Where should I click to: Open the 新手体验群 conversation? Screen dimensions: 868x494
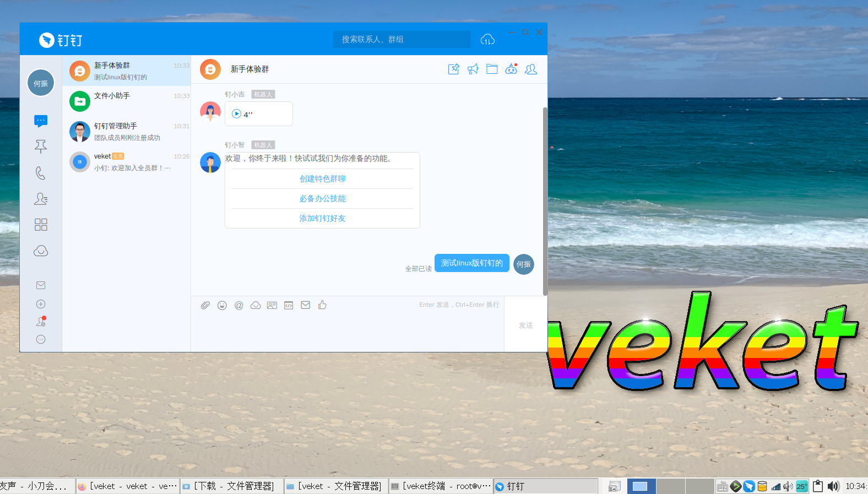click(127, 70)
